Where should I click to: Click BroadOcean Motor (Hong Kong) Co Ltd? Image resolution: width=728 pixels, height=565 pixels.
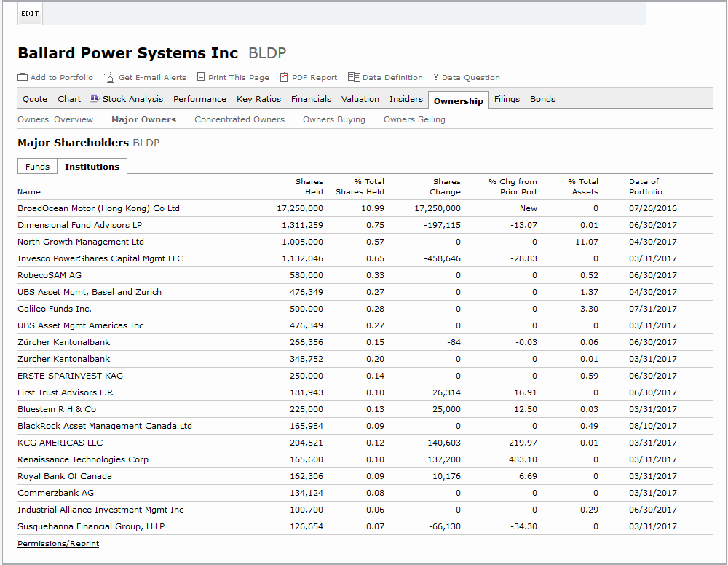pos(98,208)
